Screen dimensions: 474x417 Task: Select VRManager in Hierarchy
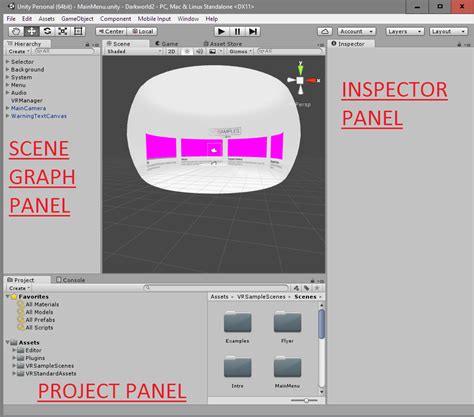coord(27,100)
